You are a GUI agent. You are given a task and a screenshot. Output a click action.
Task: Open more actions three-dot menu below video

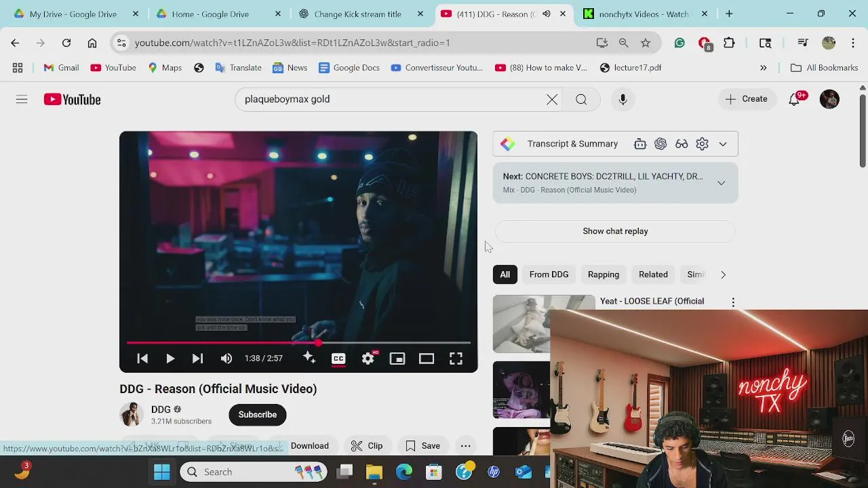tap(466, 446)
